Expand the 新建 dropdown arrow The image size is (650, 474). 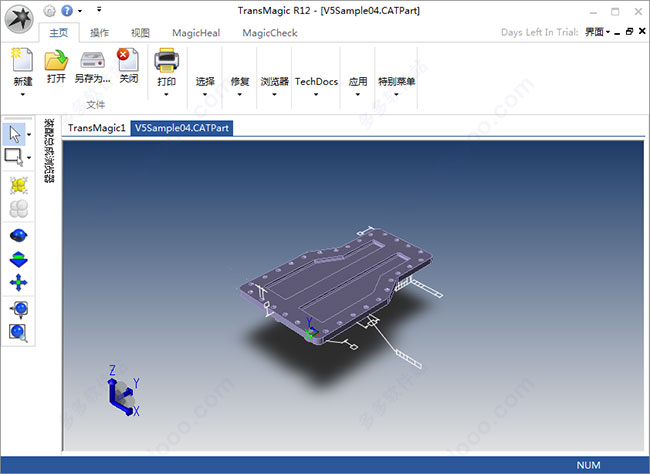(23, 95)
